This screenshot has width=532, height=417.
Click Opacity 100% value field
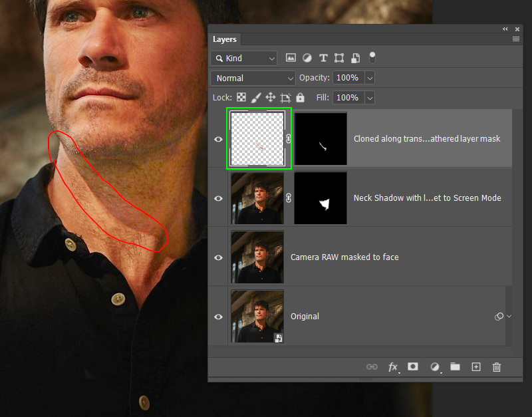[x=348, y=78]
